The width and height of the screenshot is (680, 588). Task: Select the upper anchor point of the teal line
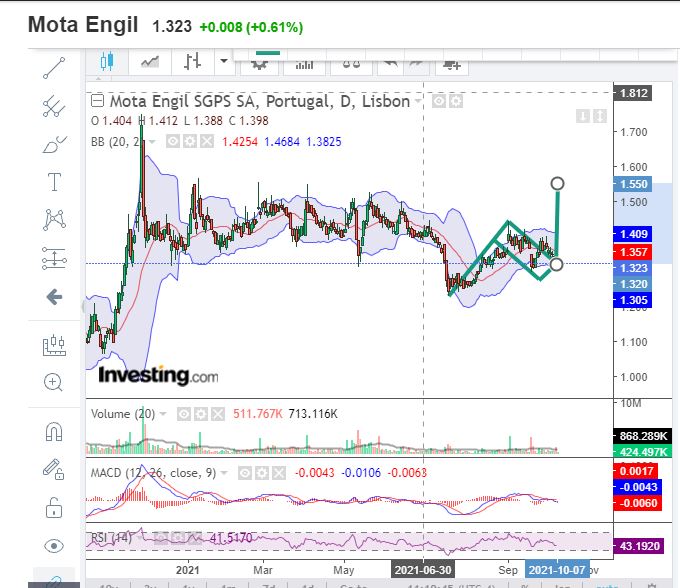(557, 183)
